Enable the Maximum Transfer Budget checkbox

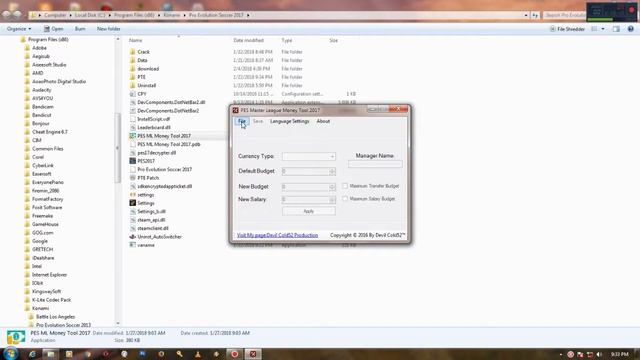(345, 186)
